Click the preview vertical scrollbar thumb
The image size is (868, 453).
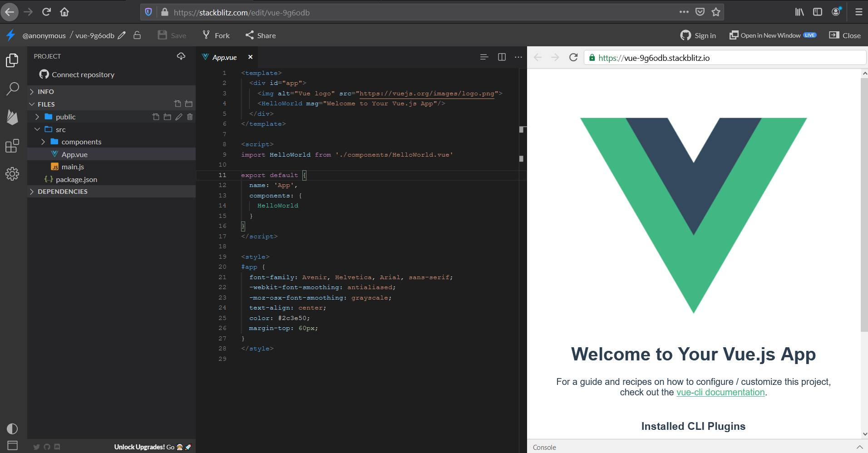864,204
